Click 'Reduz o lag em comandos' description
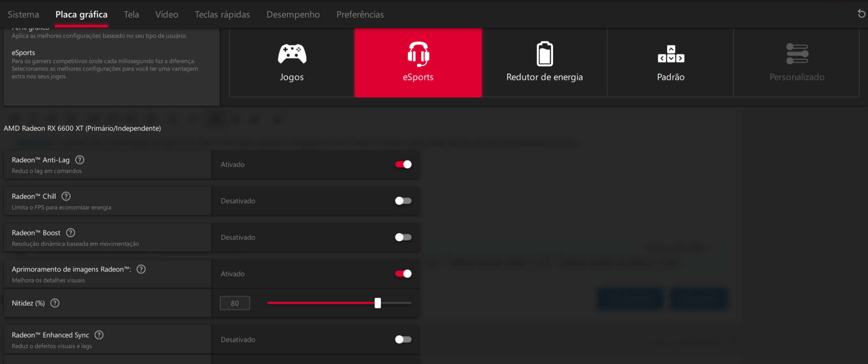The height and width of the screenshot is (364, 868). point(47,171)
